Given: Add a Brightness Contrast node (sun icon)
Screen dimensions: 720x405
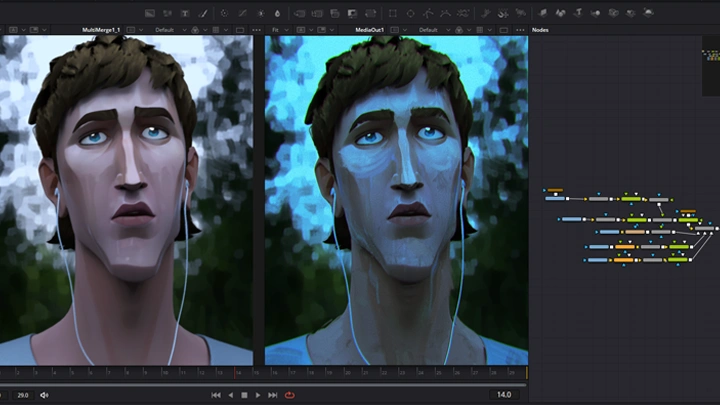Looking at the screenshot, I should pyautogui.click(x=261, y=13).
